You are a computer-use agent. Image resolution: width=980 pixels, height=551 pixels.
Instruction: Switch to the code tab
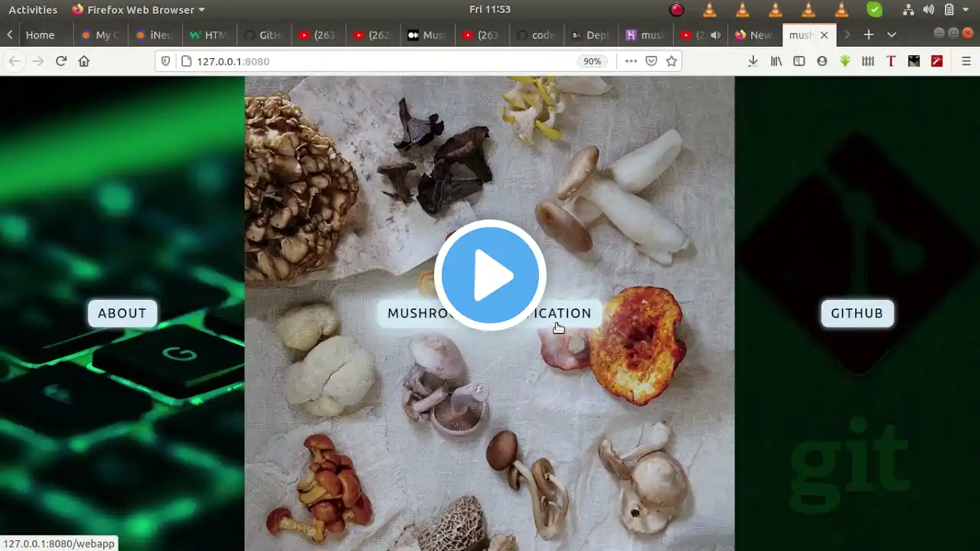(x=537, y=35)
